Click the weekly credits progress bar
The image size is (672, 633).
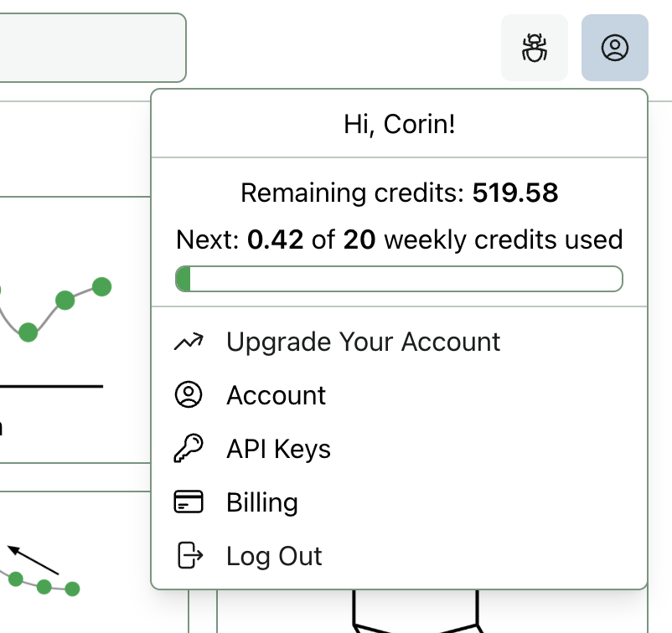click(399, 279)
